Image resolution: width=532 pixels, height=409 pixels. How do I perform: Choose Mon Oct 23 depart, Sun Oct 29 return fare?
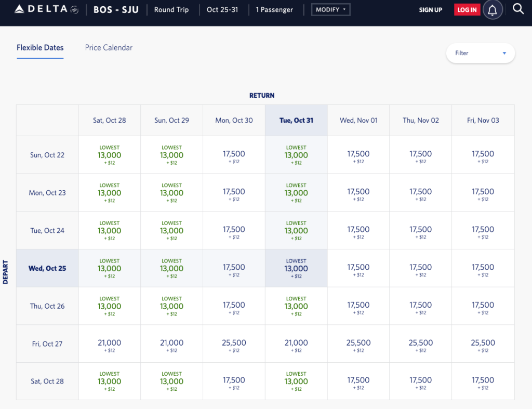pos(171,193)
